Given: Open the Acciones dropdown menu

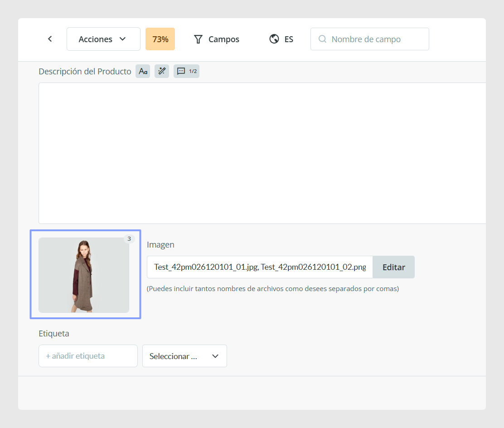Looking at the screenshot, I should tap(103, 39).
